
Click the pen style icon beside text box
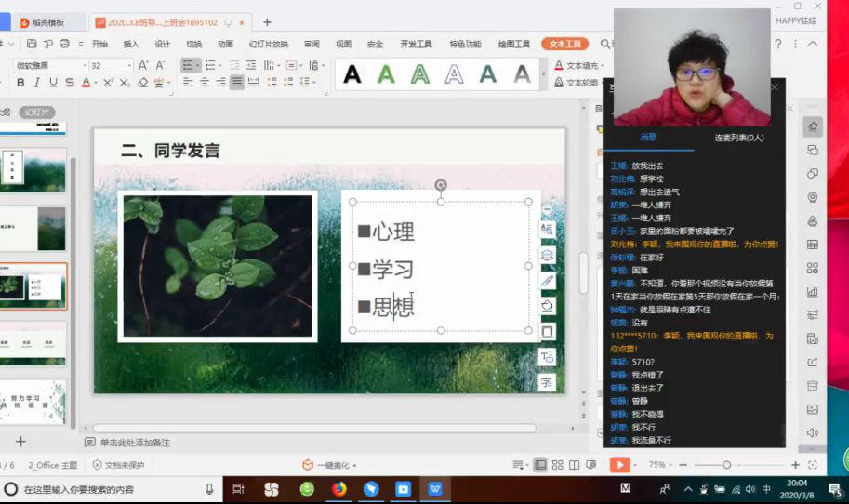pyautogui.click(x=547, y=280)
